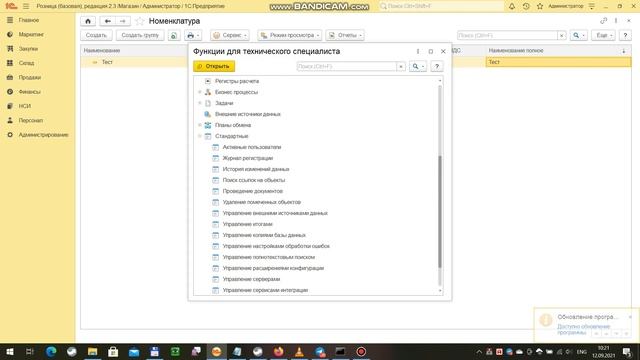
Task: Select Поиск ссылок на объекты item
Action: pos(254,180)
